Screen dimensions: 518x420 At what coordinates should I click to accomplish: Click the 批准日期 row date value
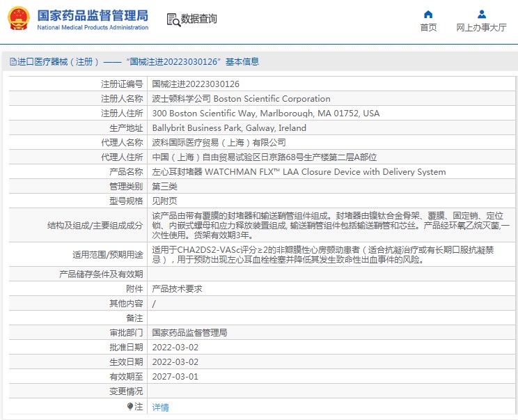[175, 348]
